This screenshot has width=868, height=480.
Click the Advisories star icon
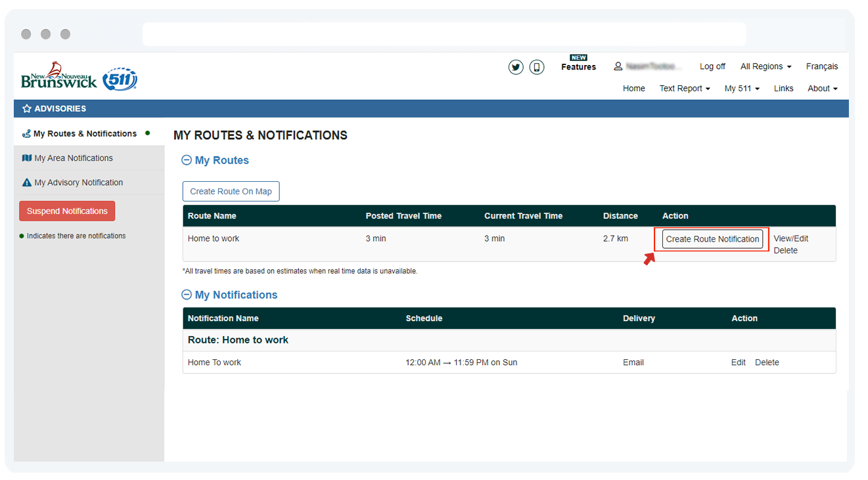click(x=27, y=108)
